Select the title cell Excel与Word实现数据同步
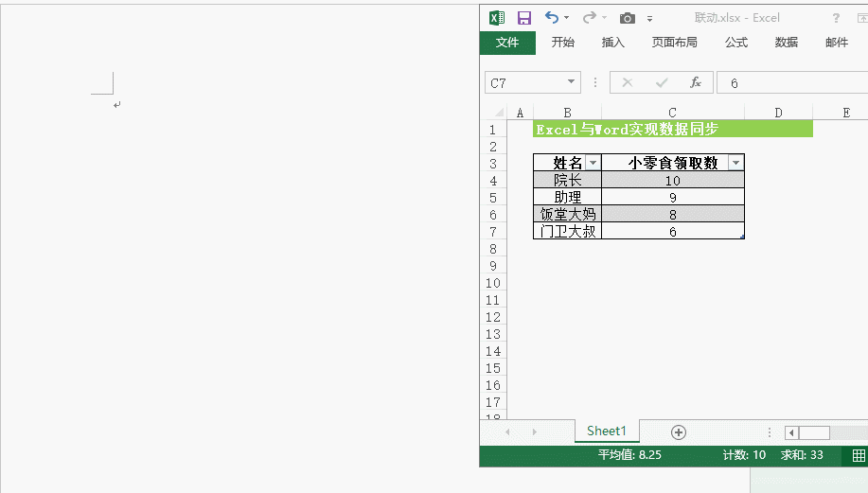The height and width of the screenshot is (493, 868). click(x=673, y=129)
